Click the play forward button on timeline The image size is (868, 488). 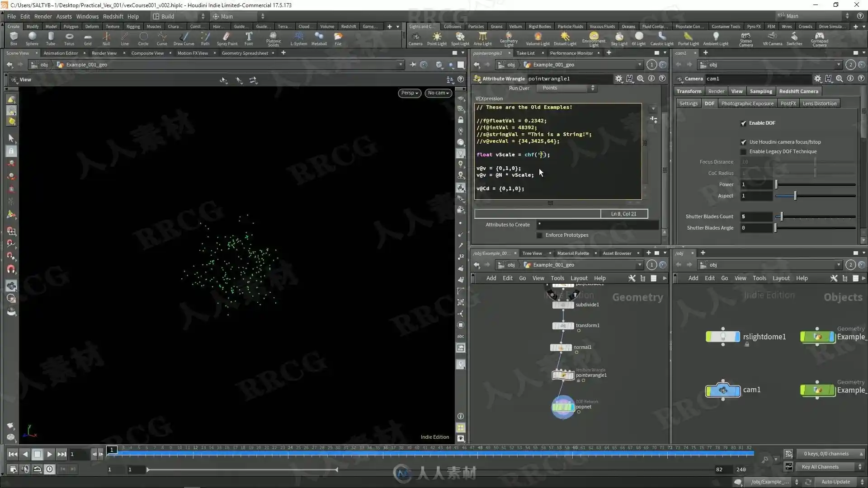49,454
